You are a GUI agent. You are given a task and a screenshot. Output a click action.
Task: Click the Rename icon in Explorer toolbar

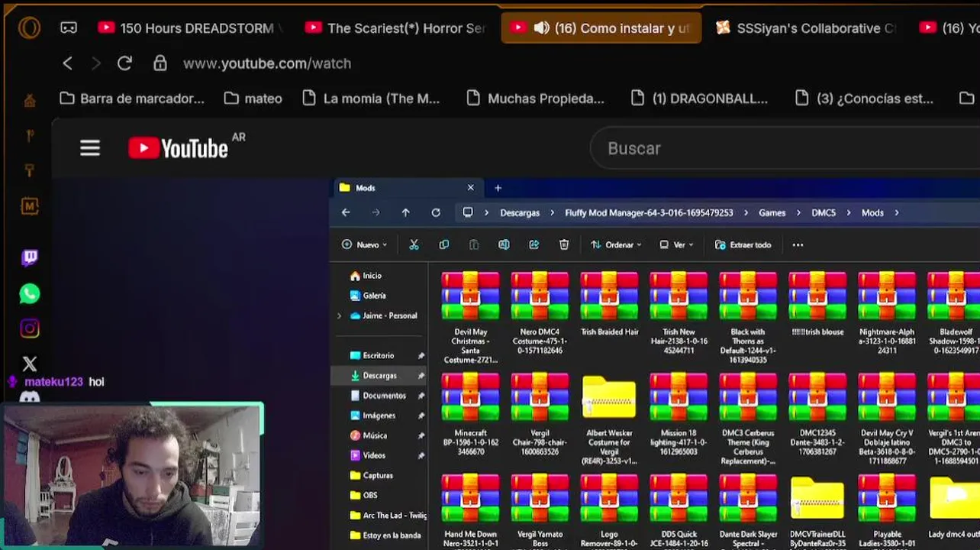point(504,244)
